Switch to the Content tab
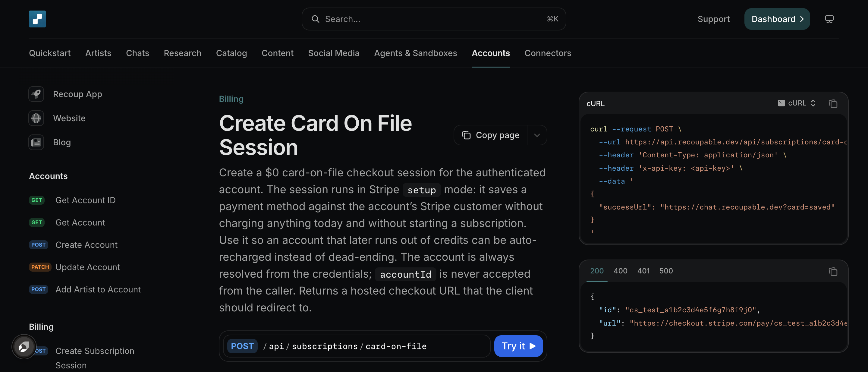The width and height of the screenshot is (868, 372). 277,53
